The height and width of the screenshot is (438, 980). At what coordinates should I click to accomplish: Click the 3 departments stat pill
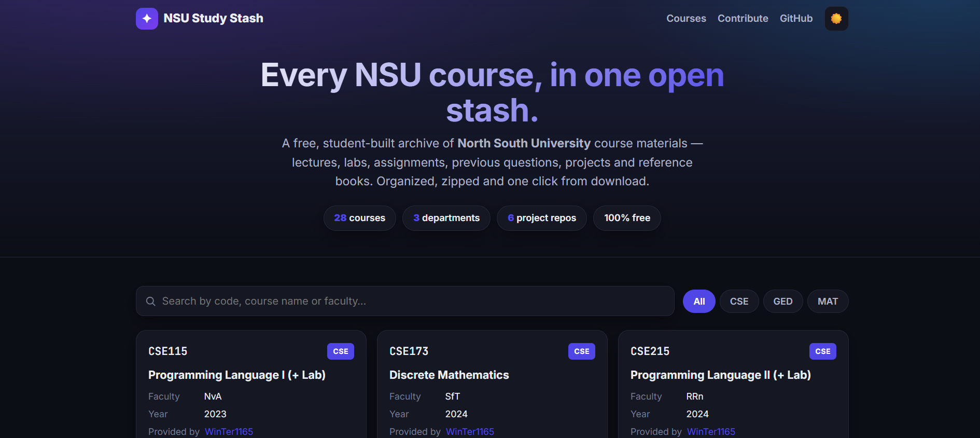(446, 218)
